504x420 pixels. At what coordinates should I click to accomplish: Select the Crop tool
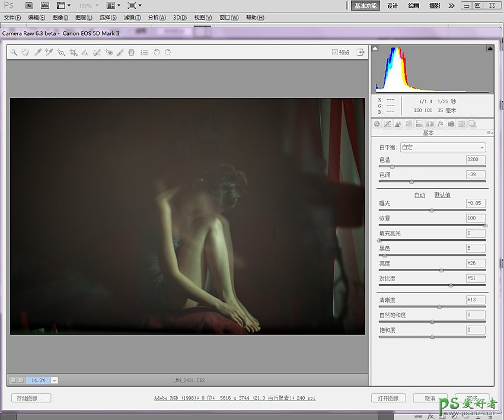click(x=73, y=52)
